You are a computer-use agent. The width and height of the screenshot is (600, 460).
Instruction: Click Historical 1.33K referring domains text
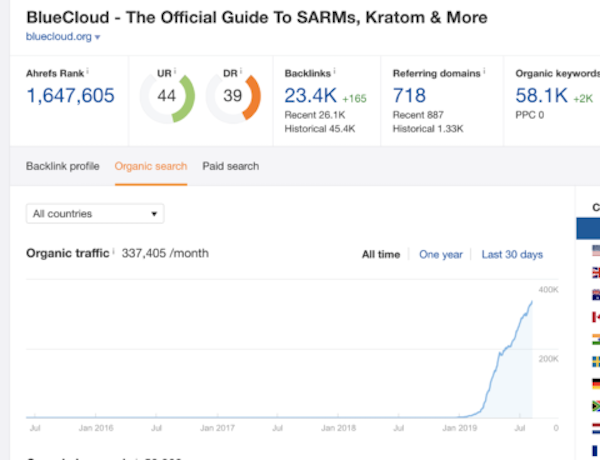(x=428, y=129)
